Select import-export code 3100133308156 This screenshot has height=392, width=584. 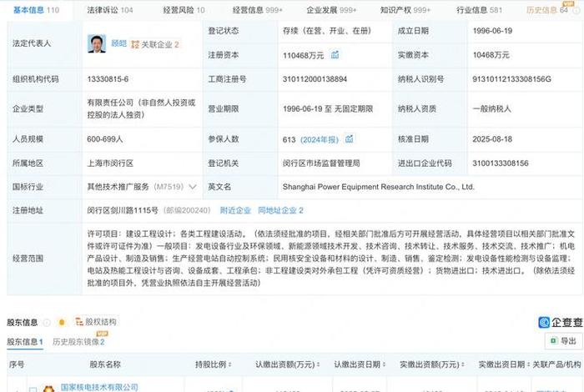(x=501, y=163)
